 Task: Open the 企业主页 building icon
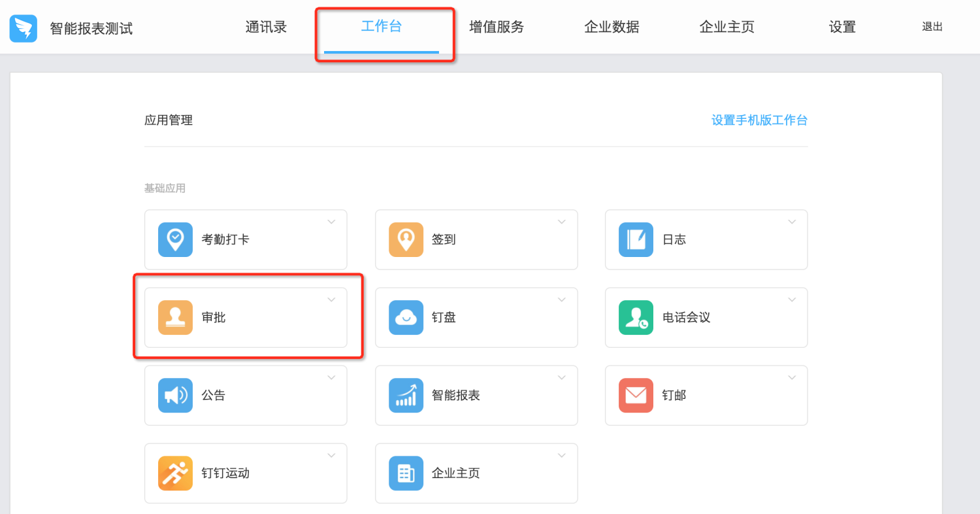point(406,473)
